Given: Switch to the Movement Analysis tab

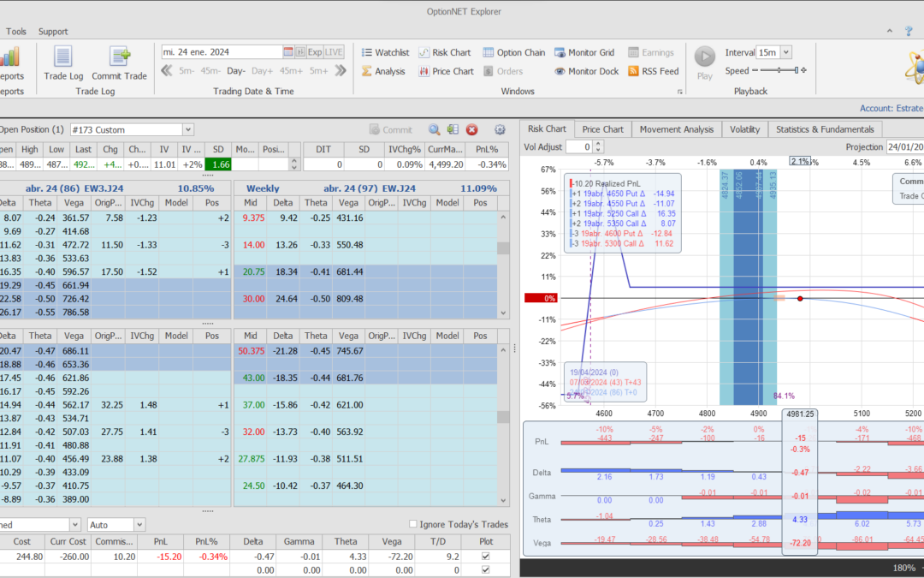Looking at the screenshot, I should click(676, 129).
